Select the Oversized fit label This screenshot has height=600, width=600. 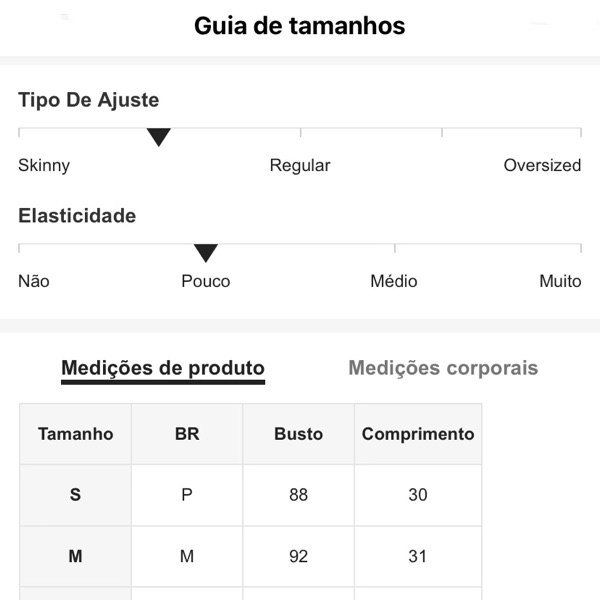point(542,166)
